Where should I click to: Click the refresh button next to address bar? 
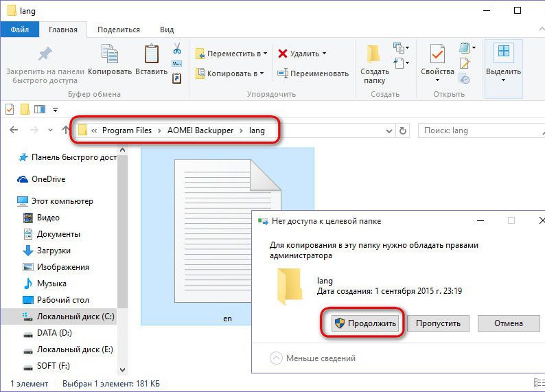[x=403, y=130]
